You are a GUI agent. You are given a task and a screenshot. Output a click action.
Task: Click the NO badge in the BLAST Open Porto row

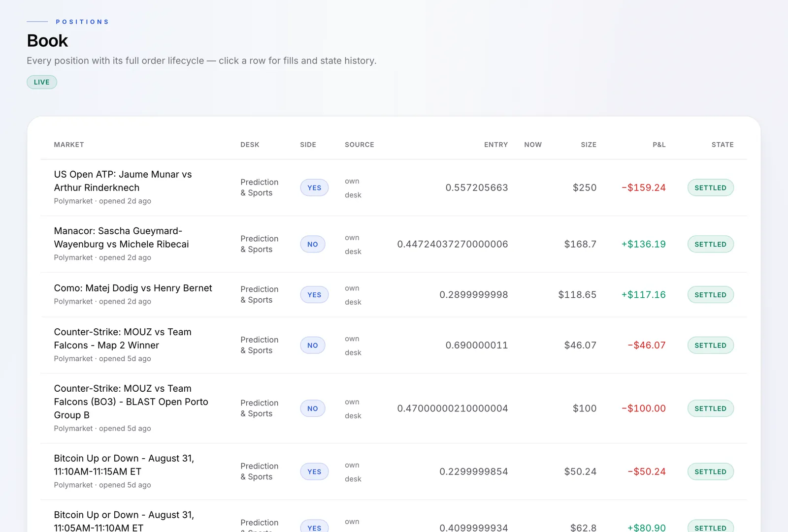(313, 408)
